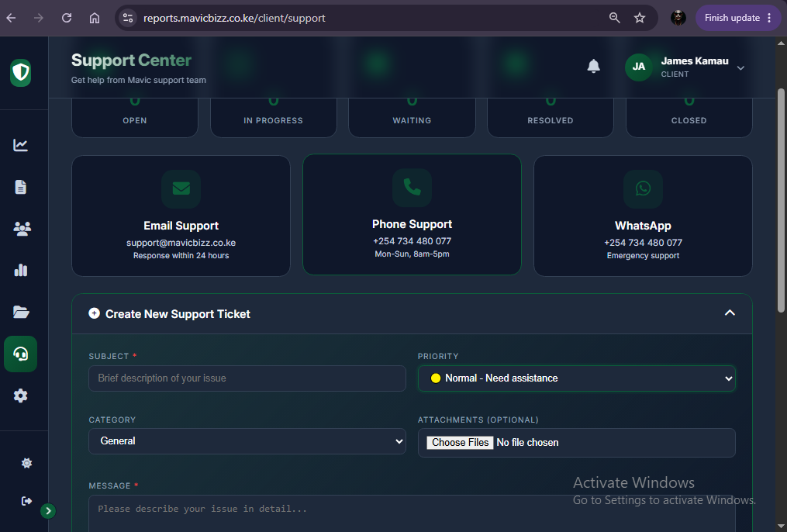Click the plus icon beside Create New Support Ticket
787x532 pixels.
coord(94,313)
